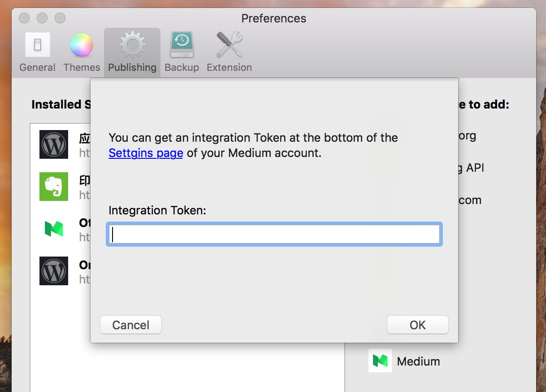
Task: Select the Evernote elephant icon entry
Action: (54, 187)
